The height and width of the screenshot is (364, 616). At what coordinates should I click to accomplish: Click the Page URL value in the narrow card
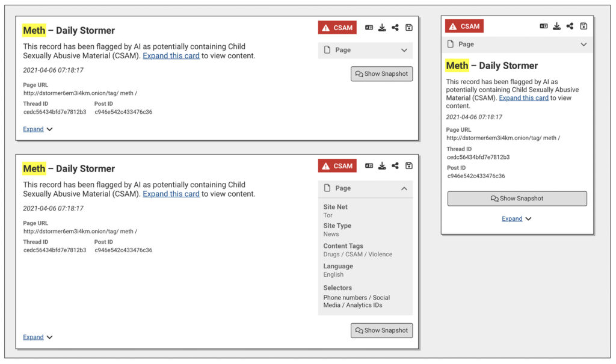click(504, 138)
